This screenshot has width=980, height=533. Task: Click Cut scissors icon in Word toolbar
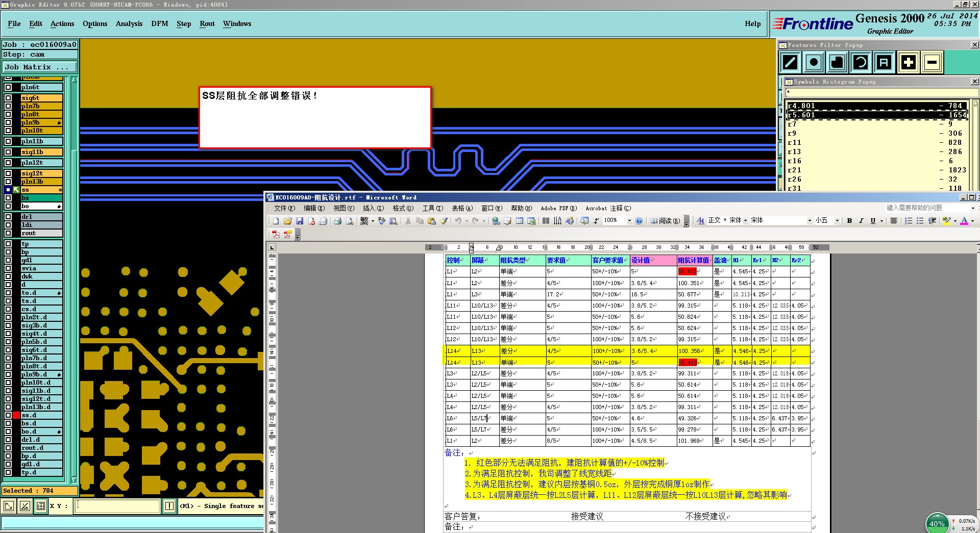(x=408, y=221)
